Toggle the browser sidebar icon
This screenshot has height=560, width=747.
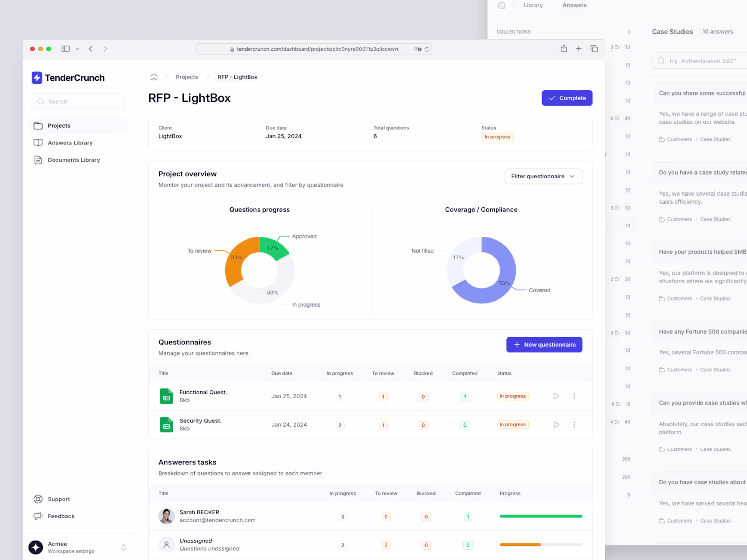pyautogui.click(x=66, y=49)
